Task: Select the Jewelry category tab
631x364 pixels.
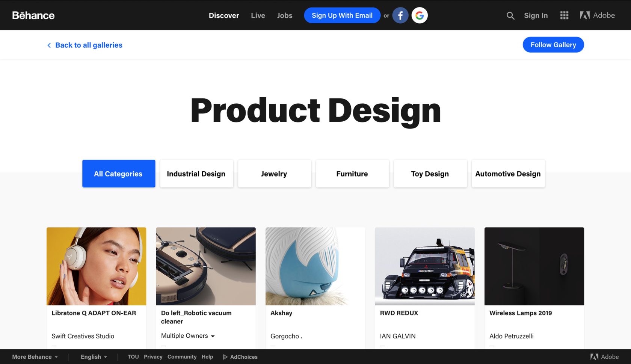Action: 275,174
